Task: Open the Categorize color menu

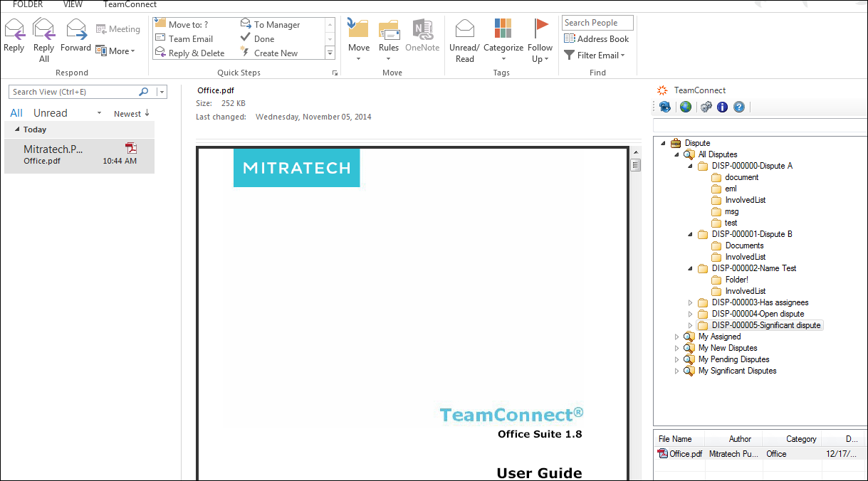Action: [503, 41]
